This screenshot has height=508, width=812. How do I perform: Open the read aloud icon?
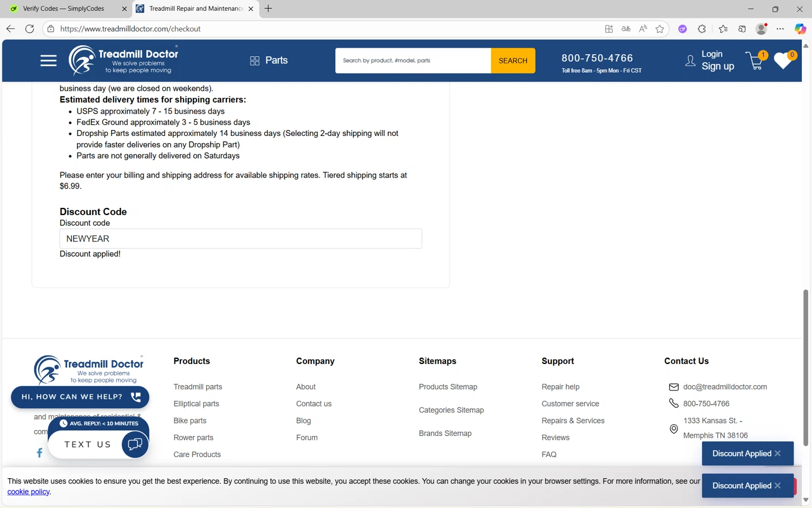click(x=643, y=29)
